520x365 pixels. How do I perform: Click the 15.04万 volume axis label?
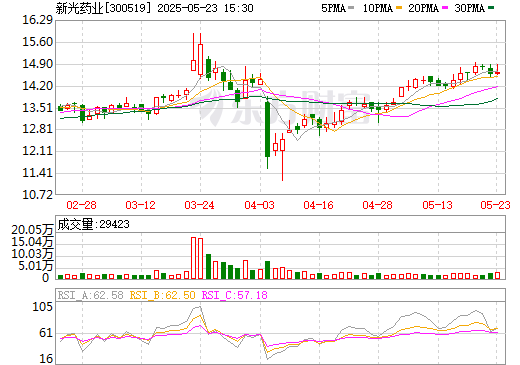click(32, 242)
